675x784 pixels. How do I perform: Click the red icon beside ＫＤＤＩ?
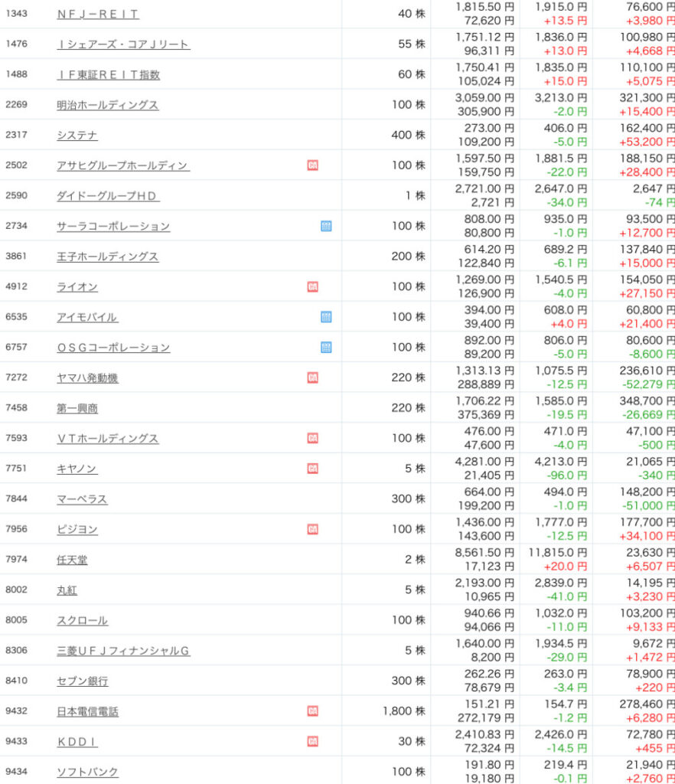[313, 741]
